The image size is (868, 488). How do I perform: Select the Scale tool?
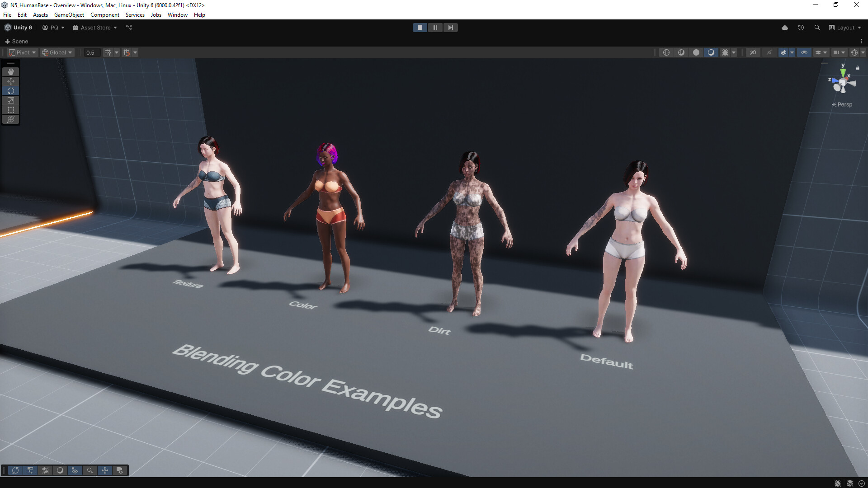11,100
